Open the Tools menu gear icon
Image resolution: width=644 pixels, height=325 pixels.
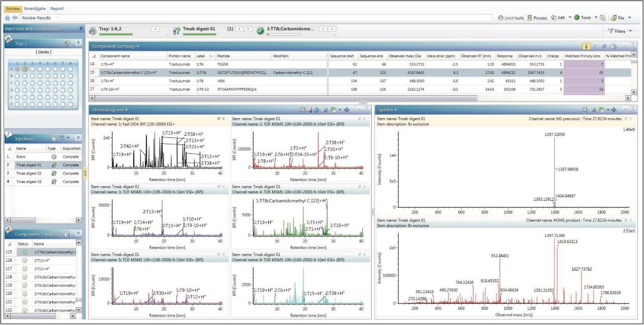pos(577,17)
